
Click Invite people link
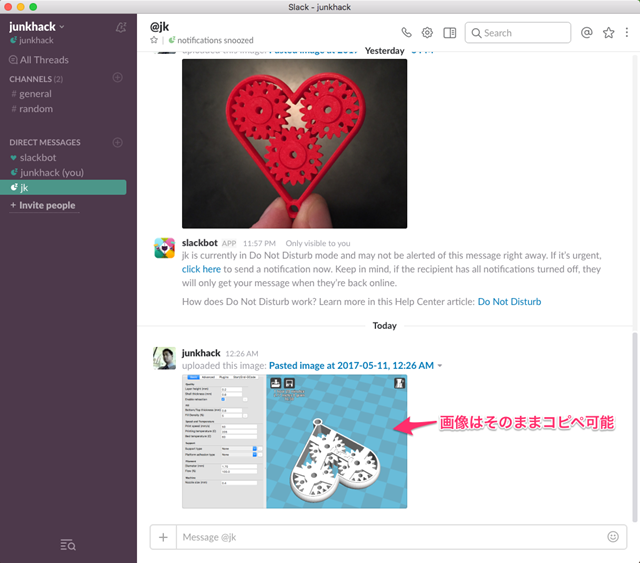point(43,205)
